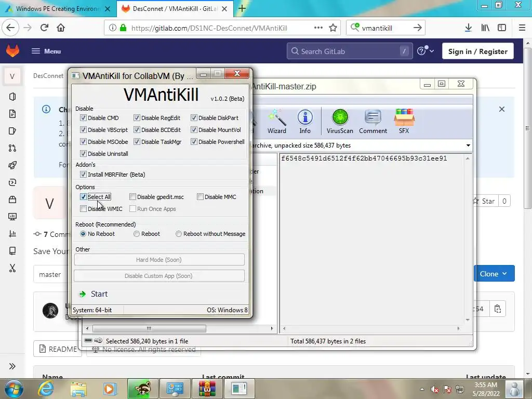This screenshot has height=399, width=532.
Task: Open the Comment tool in WinRAR
Action: (373, 121)
